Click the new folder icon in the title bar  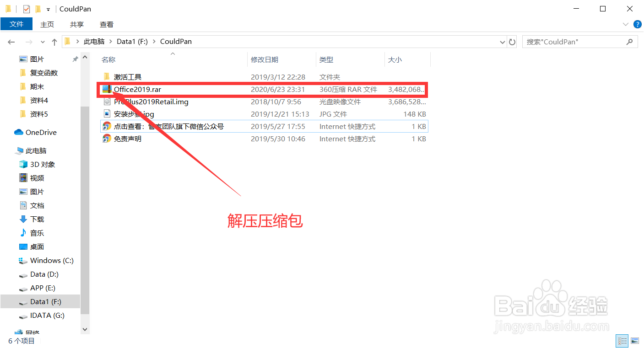tap(38, 9)
